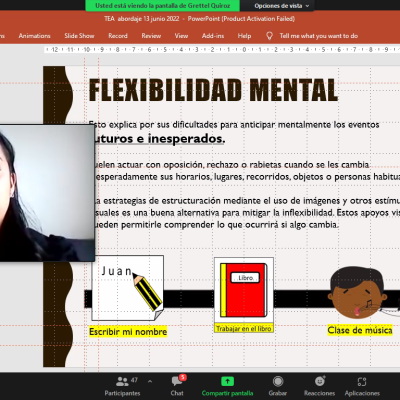Click the floating speaker video thumbnail
The height and width of the screenshot is (400, 400).
click(x=47, y=193)
